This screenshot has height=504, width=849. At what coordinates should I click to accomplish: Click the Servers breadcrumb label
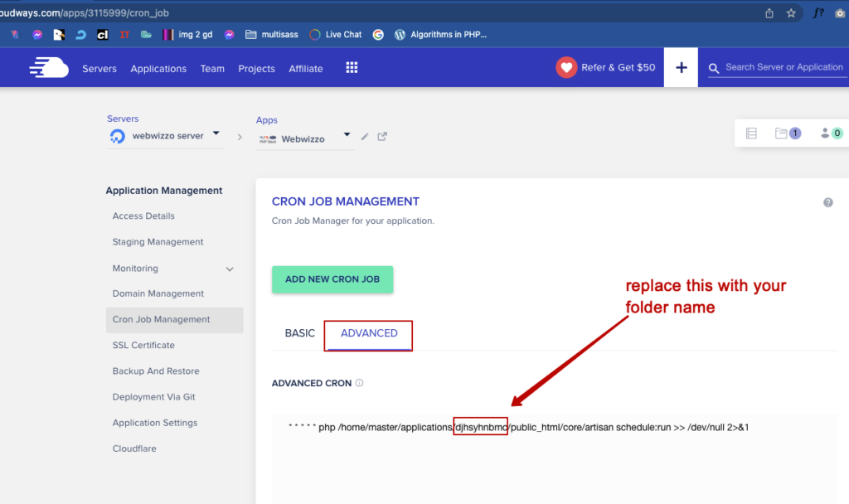coord(123,119)
